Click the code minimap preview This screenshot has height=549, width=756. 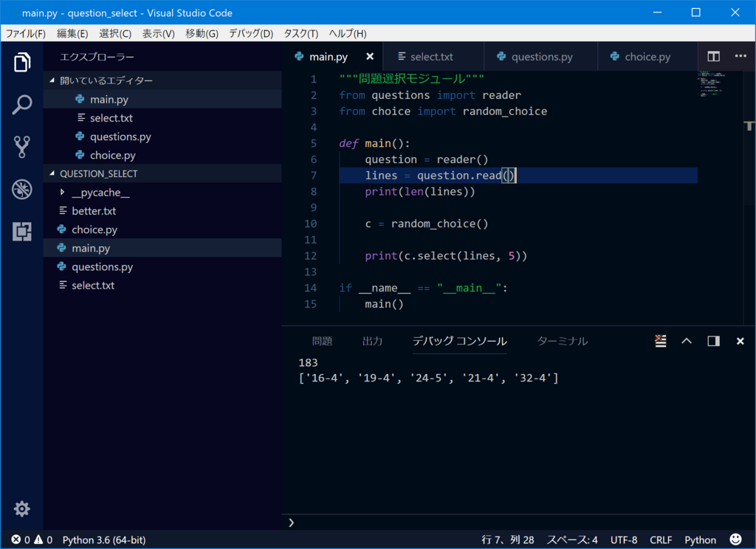[x=712, y=84]
